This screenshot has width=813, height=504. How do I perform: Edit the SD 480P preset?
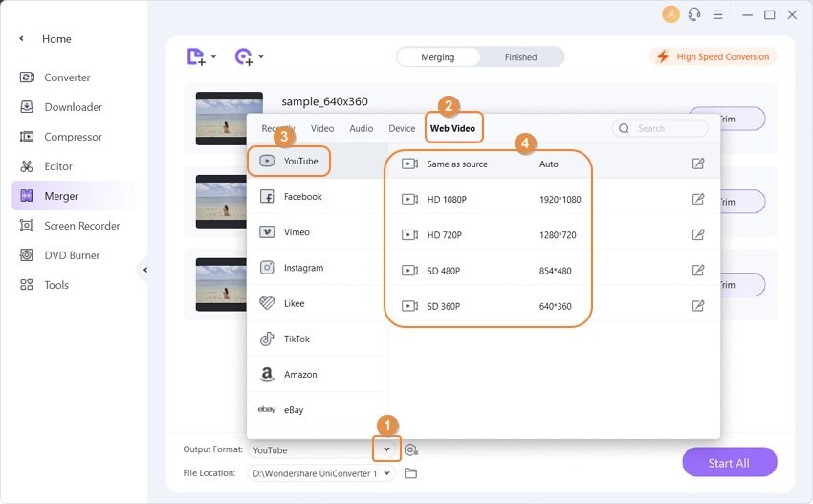698,270
